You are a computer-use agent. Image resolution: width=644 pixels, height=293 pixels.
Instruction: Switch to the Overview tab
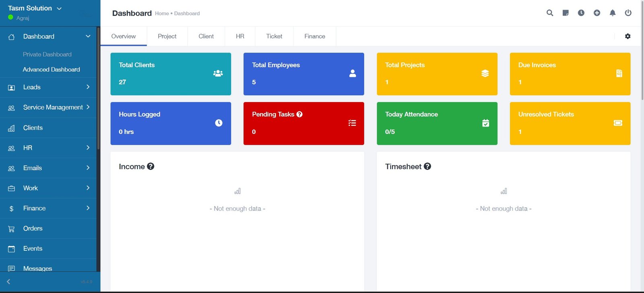[x=124, y=36]
